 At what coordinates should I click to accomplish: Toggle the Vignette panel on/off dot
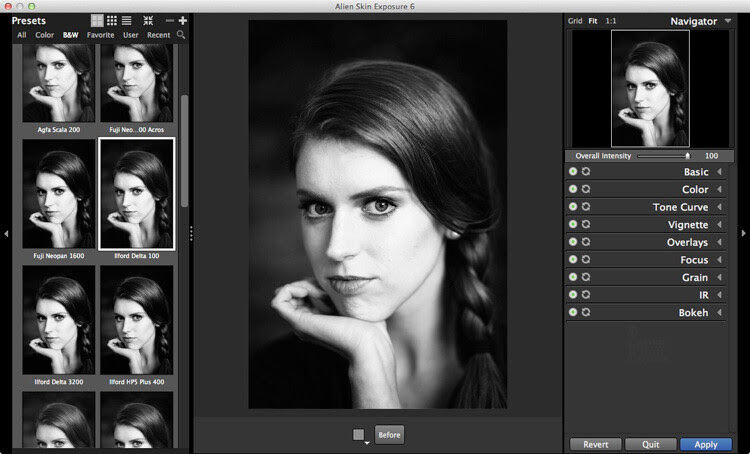pyautogui.click(x=573, y=225)
